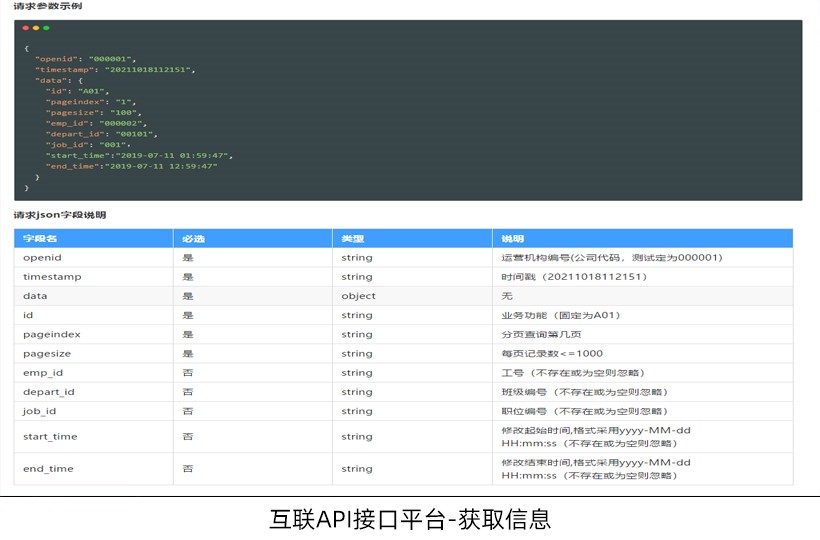Click the red dot in code block header
Viewport: 820px width, 540px height.
(26, 28)
